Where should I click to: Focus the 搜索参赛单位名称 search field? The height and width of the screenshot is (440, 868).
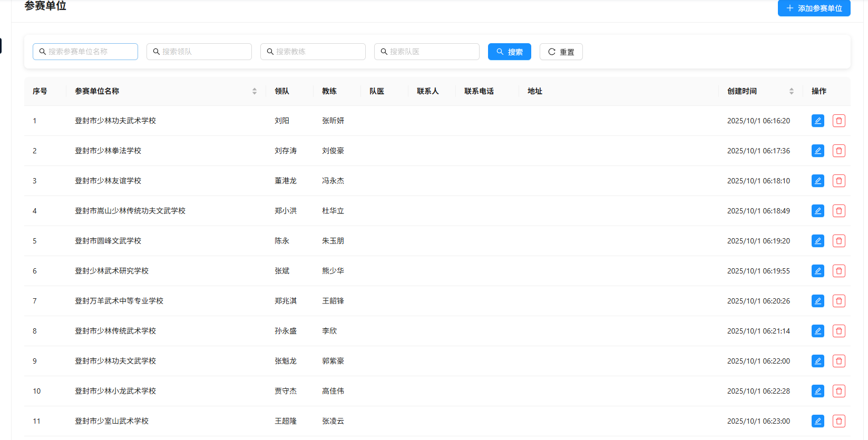point(90,52)
